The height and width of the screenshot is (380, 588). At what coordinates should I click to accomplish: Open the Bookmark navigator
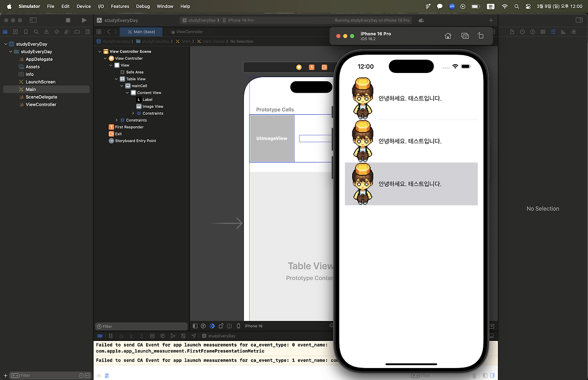click(26, 32)
